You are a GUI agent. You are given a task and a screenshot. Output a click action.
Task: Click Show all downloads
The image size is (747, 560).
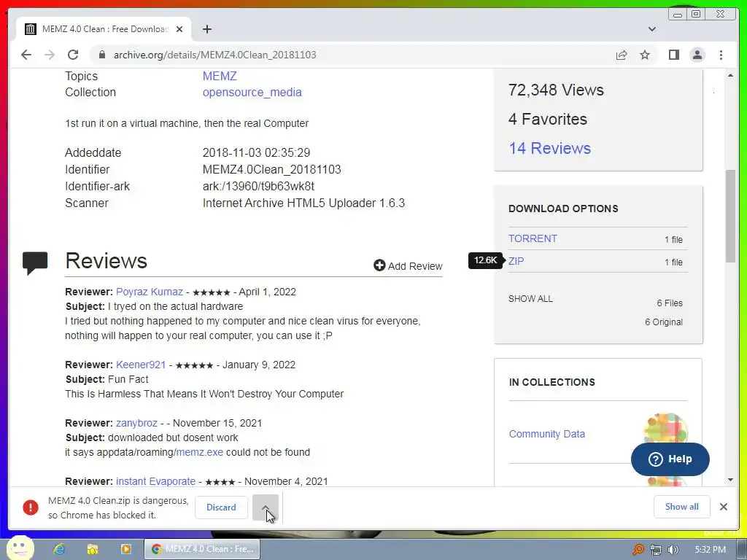[x=682, y=507]
